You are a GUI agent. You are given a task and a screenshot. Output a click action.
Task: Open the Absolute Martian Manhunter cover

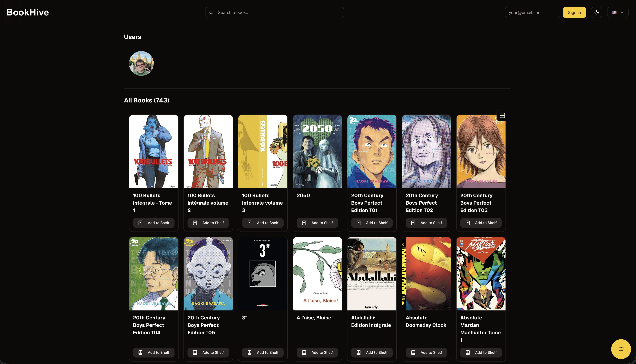coord(481,274)
